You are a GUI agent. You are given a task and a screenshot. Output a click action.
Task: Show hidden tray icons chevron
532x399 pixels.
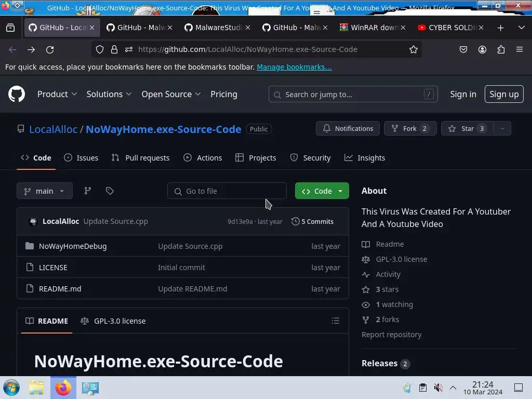tap(453, 388)
